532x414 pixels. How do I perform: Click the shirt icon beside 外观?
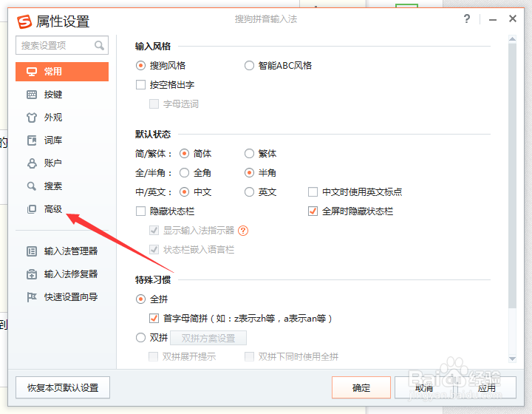32,118
